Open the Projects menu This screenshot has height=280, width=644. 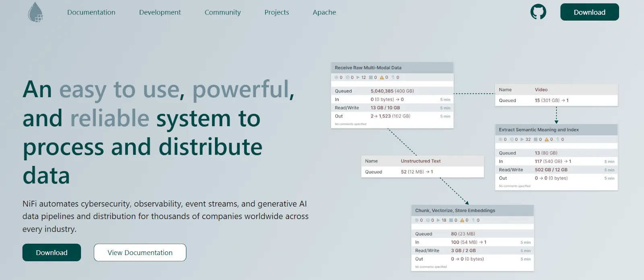277,12
